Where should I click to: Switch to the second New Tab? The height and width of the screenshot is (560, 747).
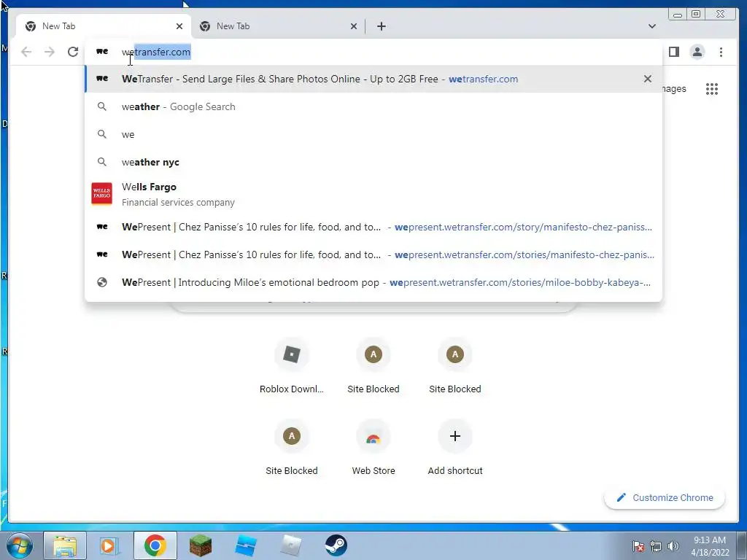[x=278, y=26]
